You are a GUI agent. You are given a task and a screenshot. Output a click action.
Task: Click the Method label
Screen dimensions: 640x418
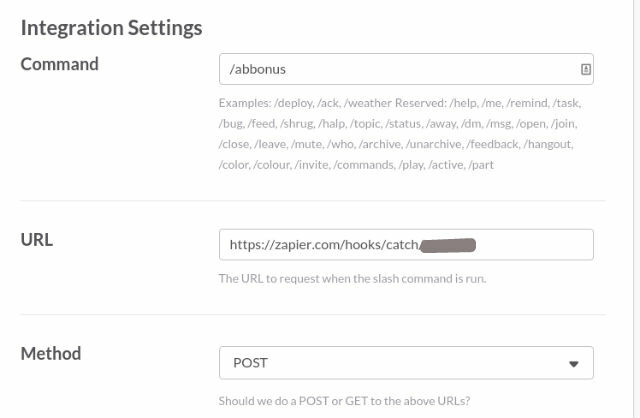pyautogui.click(x=51, y=354)
